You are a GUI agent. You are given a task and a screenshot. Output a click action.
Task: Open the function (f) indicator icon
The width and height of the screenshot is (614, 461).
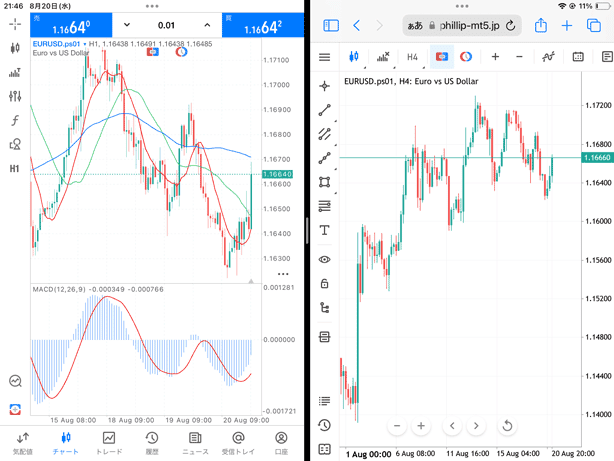[15, 120]
